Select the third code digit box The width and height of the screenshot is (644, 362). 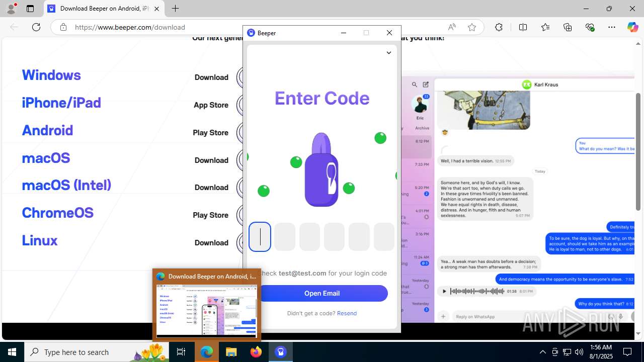click(x=309, y=237)
